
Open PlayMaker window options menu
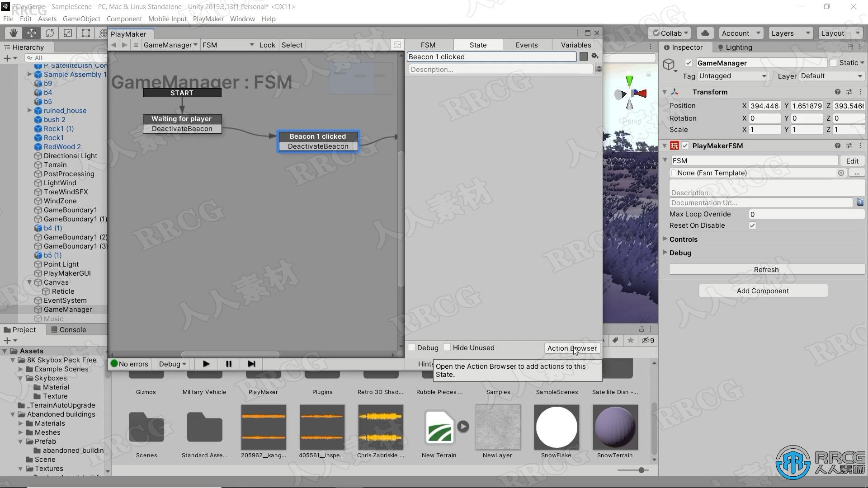point(577,33)
